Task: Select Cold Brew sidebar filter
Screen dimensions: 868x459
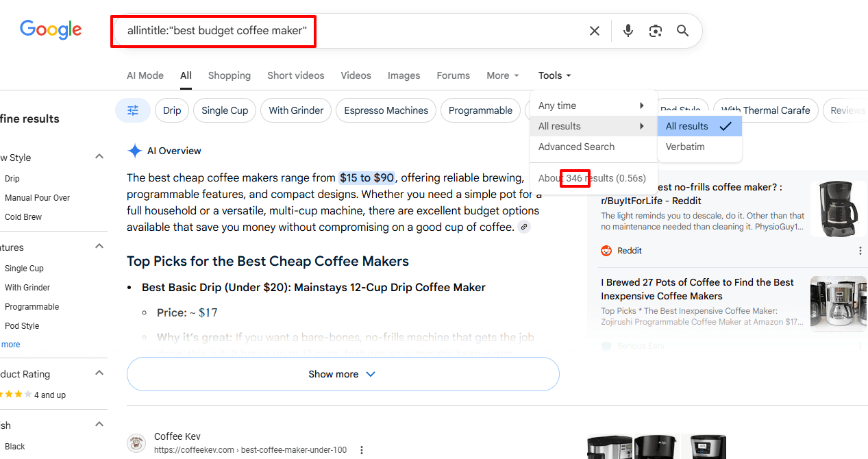Action: 23,217
